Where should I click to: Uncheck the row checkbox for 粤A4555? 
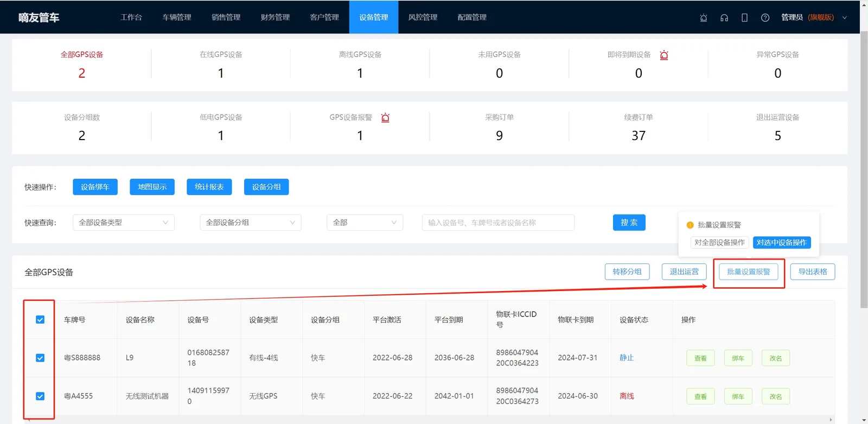[x=40, y=396]
